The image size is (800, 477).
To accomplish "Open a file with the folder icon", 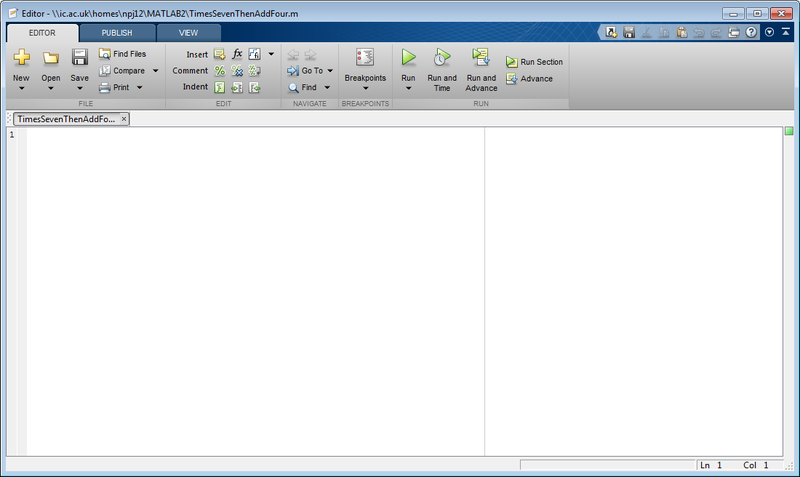I will pyautogui.click(x=51, y=58).
